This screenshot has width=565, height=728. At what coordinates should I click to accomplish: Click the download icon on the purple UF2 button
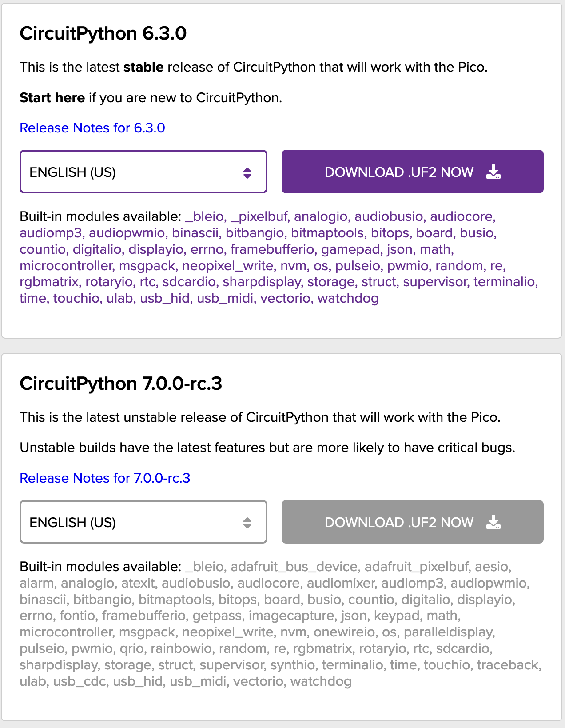[493, 172]
